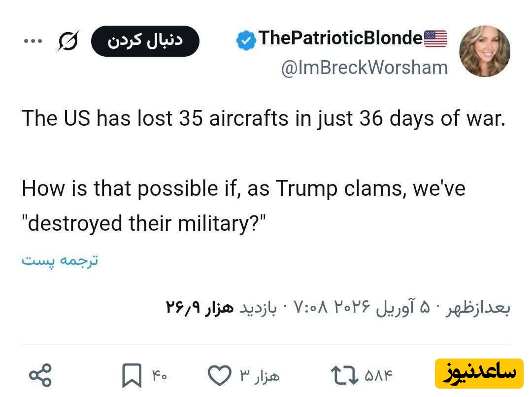This screenshot has width=532, height=397.
Task: Click the like count ۳ هزار
Action: (x=260, y=376)
